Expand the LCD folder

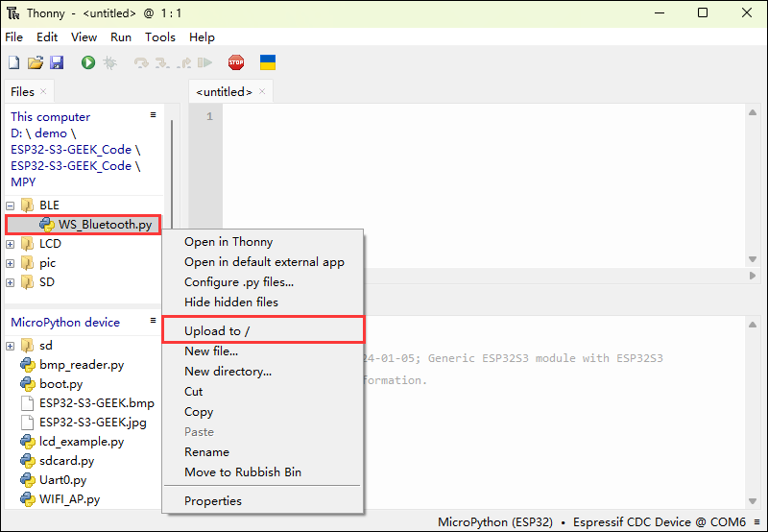pyautogui.click(x=11, y=244)
